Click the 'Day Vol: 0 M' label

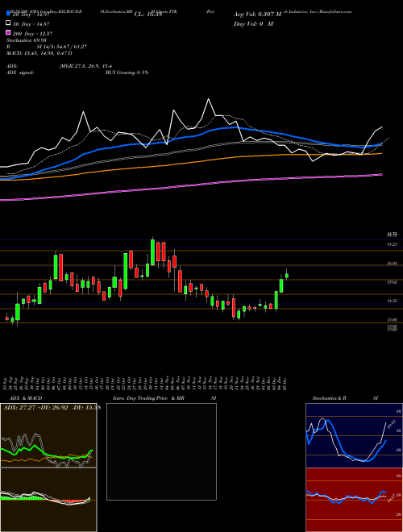pyautogui.click(x=254, y=23)
